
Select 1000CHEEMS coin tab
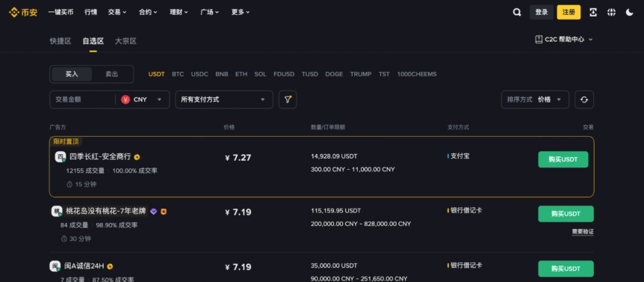[x=417, y=74]
